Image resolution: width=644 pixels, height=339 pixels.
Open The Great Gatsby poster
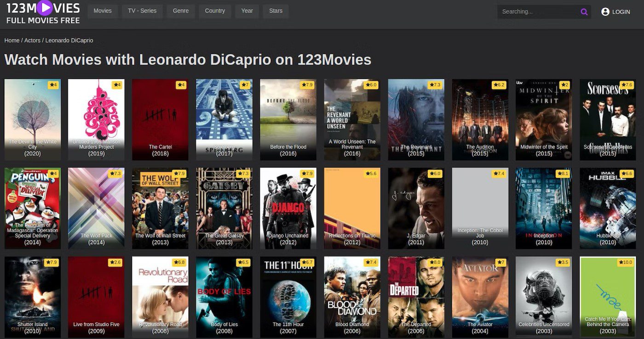224,208
